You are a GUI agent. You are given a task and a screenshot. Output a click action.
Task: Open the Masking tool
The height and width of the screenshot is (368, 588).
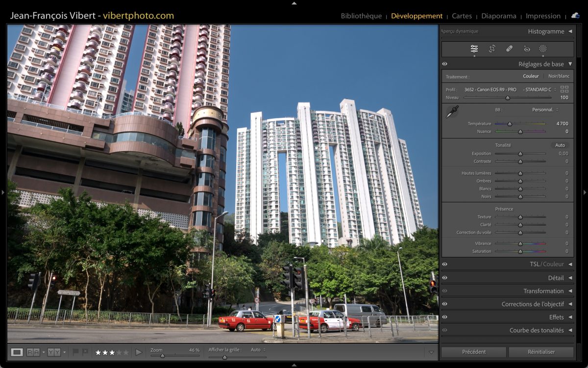[x=543, y=49]
